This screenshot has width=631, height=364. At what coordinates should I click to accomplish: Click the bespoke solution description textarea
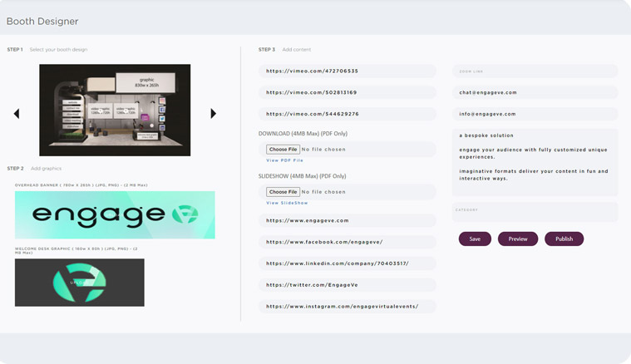point(535,162)
